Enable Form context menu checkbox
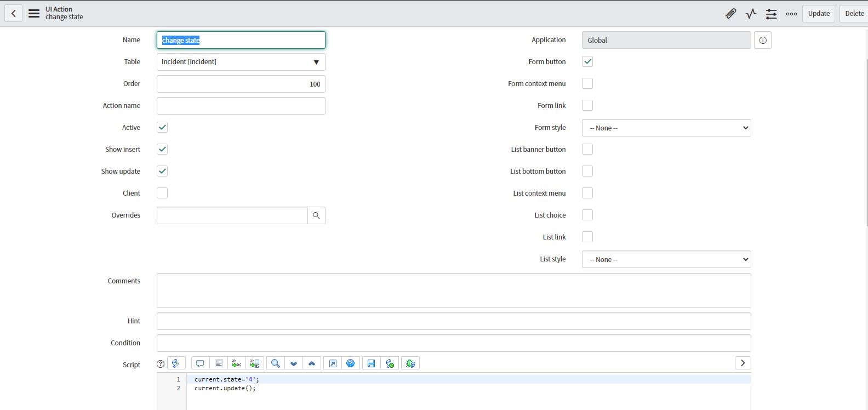 click(x=587, y=83)
